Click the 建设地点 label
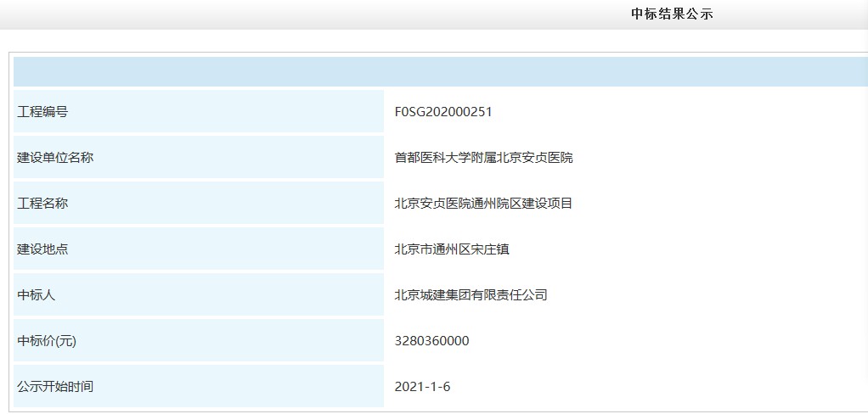This screenshot has width=868, height=414. (42, 249)
